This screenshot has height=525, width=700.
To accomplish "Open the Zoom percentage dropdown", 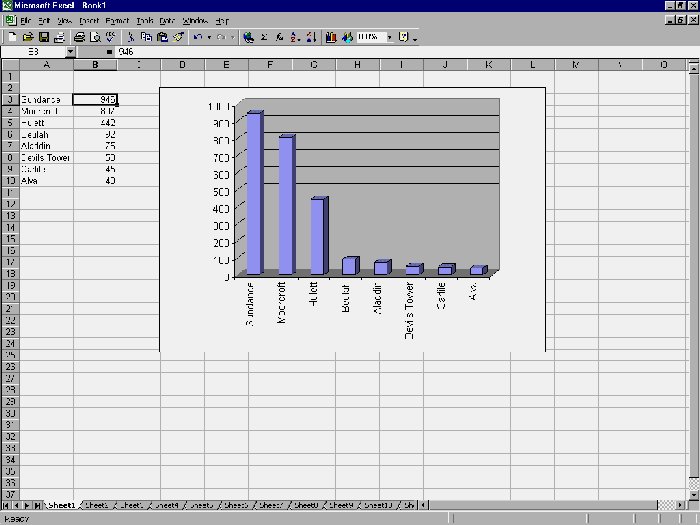I will 390,37.
